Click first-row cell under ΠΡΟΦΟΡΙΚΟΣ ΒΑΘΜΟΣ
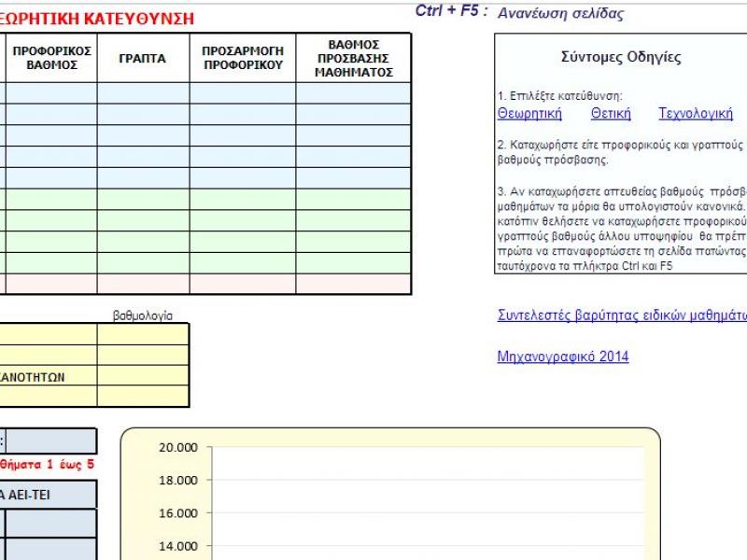Image resolution: width=747 pixels, height=560 pixels. (51, 93)
